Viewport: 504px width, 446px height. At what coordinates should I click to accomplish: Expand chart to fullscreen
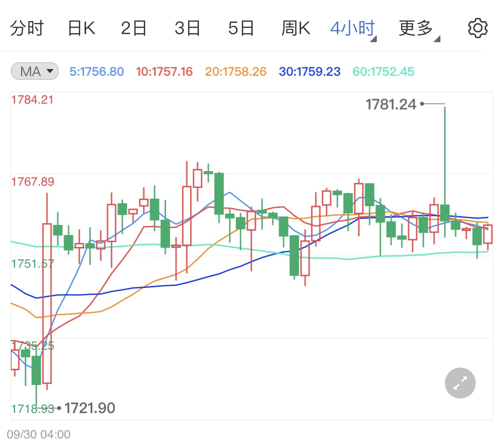460,383
